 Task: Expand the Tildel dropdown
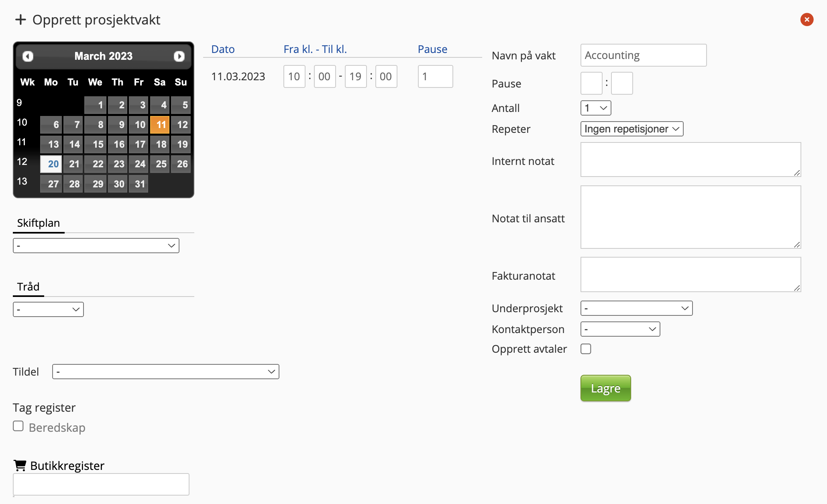[x=165, y=372]
